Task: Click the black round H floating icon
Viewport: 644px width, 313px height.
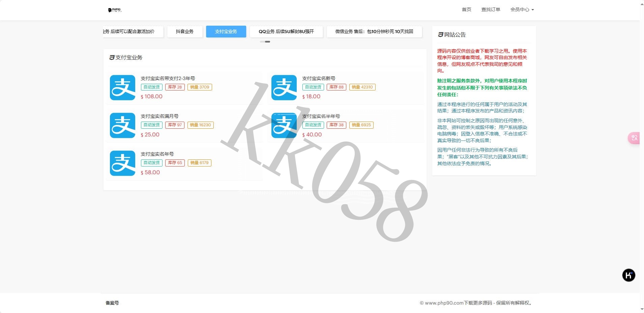Action: (628, 275)
